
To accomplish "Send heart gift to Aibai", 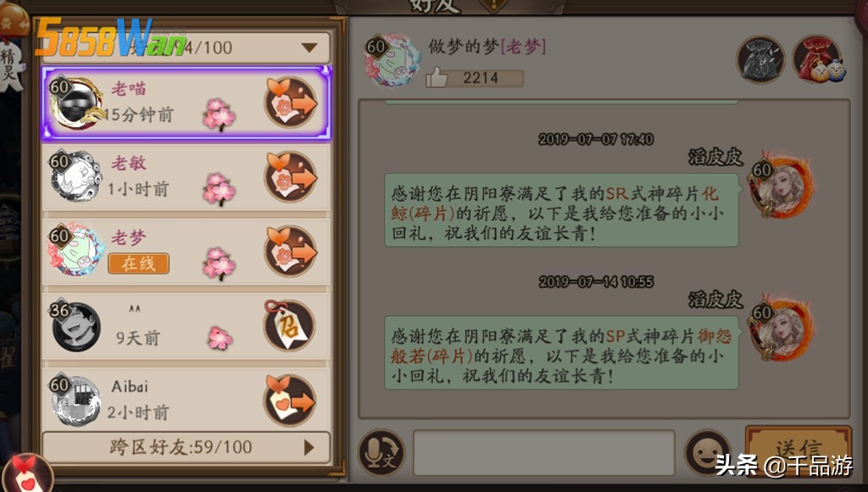I will (x=290, y=401).
